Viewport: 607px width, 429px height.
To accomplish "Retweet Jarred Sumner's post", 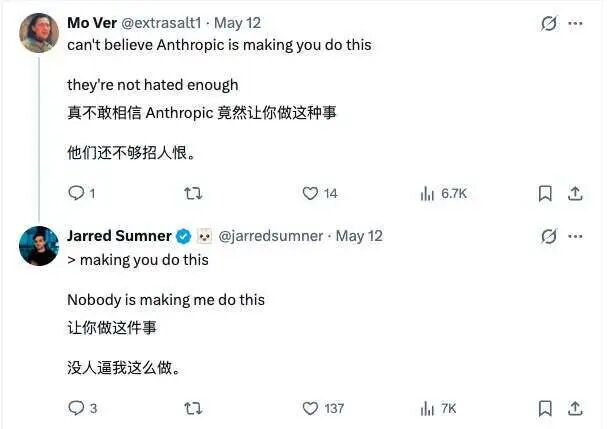I will tap(193, 408).
